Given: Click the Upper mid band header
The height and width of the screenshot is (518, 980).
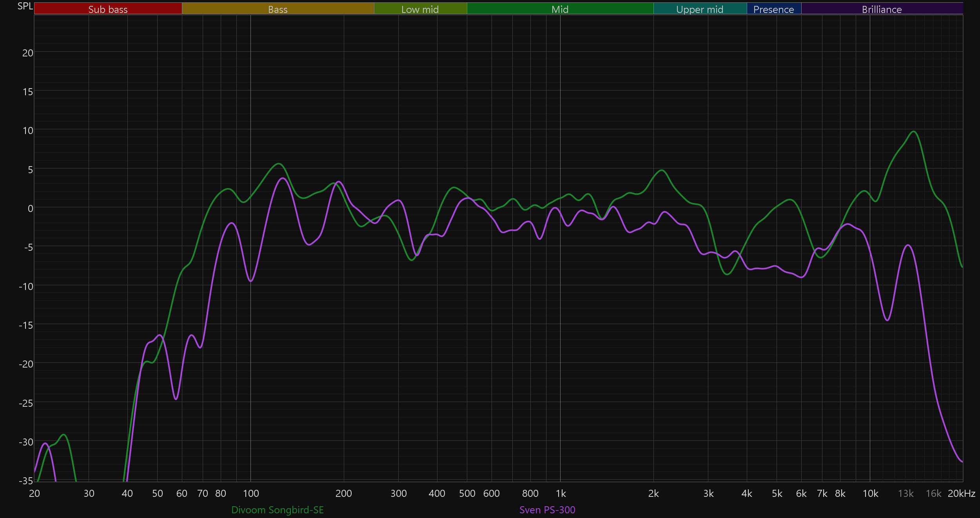Looking at the screenshot, I should (700, 9).
